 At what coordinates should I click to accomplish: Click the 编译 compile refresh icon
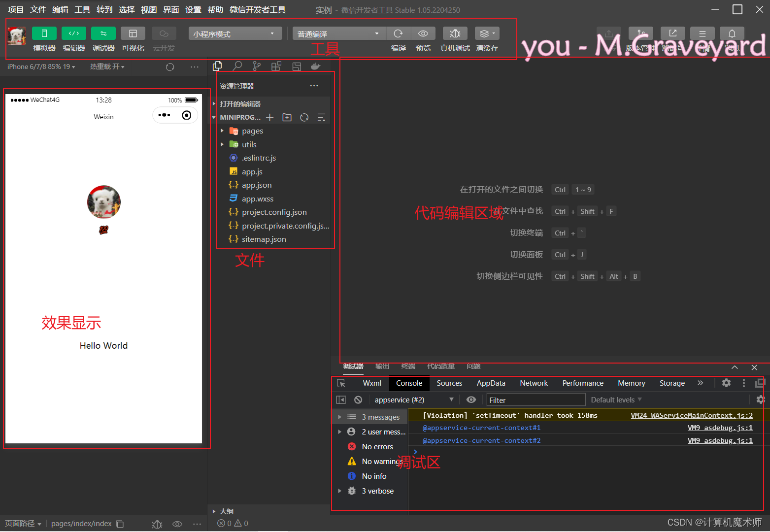pos(399,33)
